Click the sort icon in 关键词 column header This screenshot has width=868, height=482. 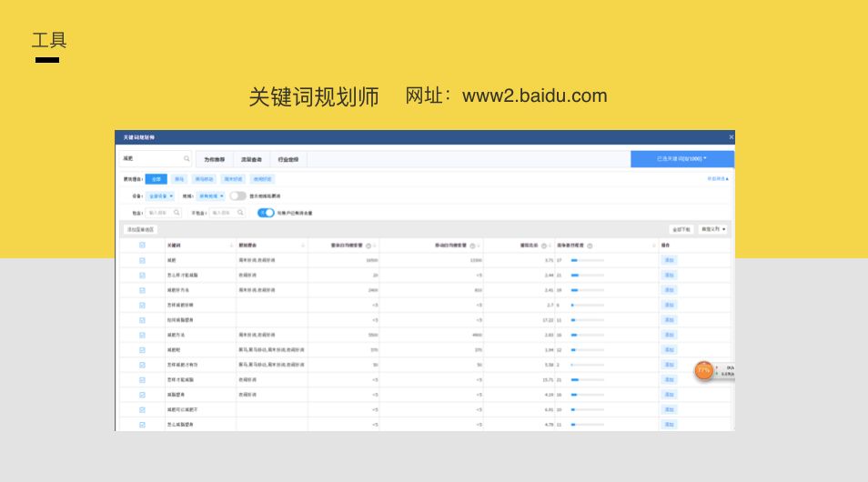(231, 246)
